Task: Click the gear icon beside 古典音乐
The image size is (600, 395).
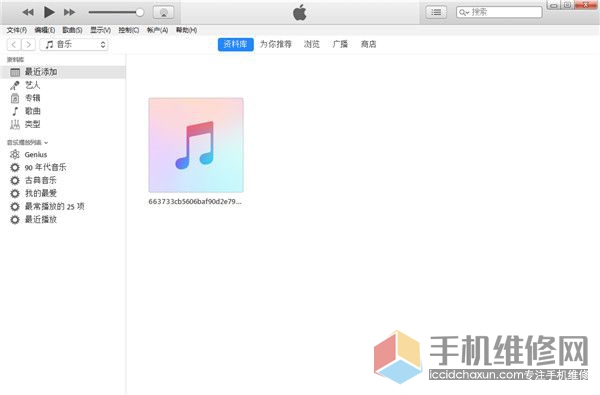Action: pyautogui.click(x=15, y=181)
